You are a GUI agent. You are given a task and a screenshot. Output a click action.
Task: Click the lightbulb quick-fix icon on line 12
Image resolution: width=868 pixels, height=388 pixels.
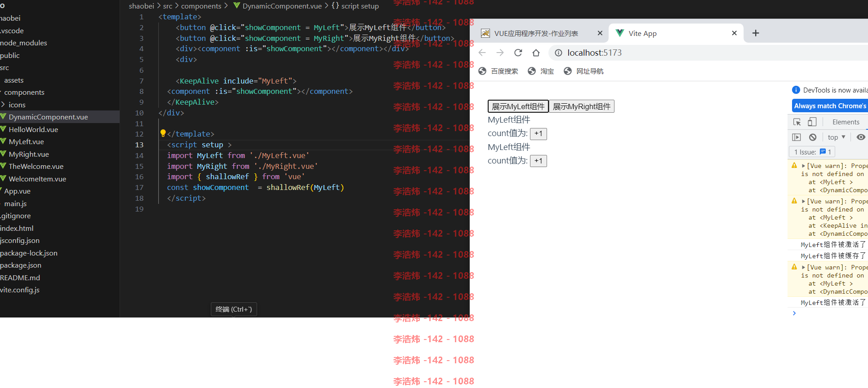[x=163, y=133]
